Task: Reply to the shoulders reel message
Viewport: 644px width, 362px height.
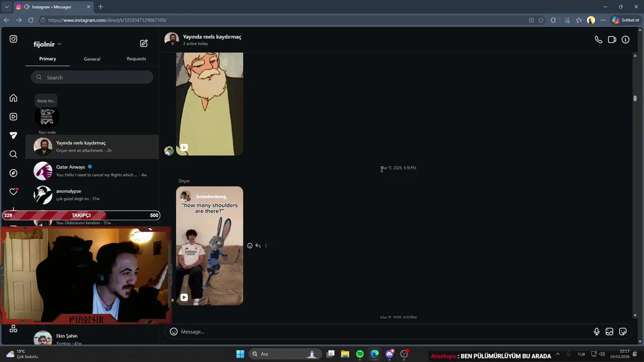Action: 258,246
